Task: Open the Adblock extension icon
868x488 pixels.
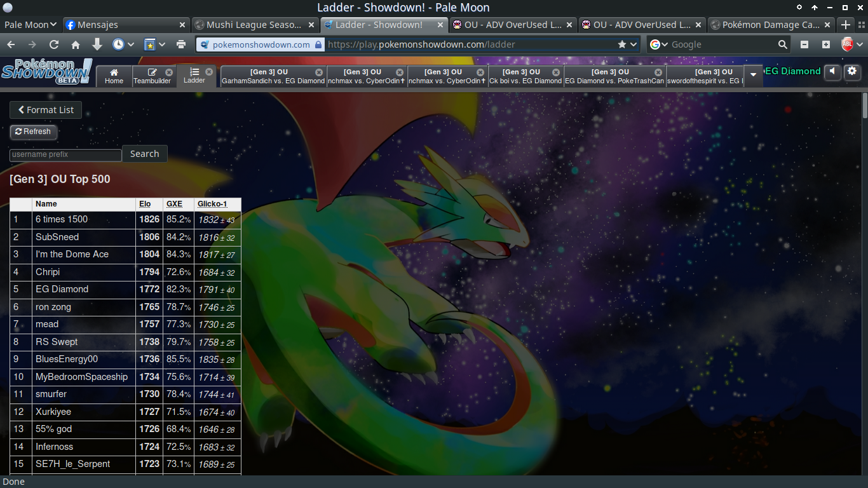Action: pos(847,44)
